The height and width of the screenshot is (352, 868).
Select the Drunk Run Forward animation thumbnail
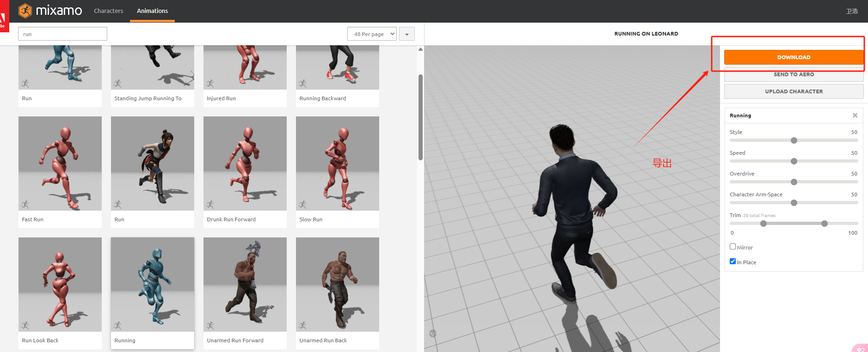click(245, 164)
